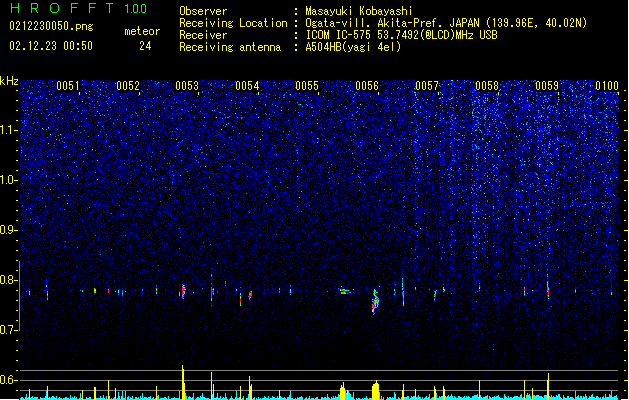Viewport: 629px width, 400px height.
Task: Click the 0056 time marker
Action: 367,86
